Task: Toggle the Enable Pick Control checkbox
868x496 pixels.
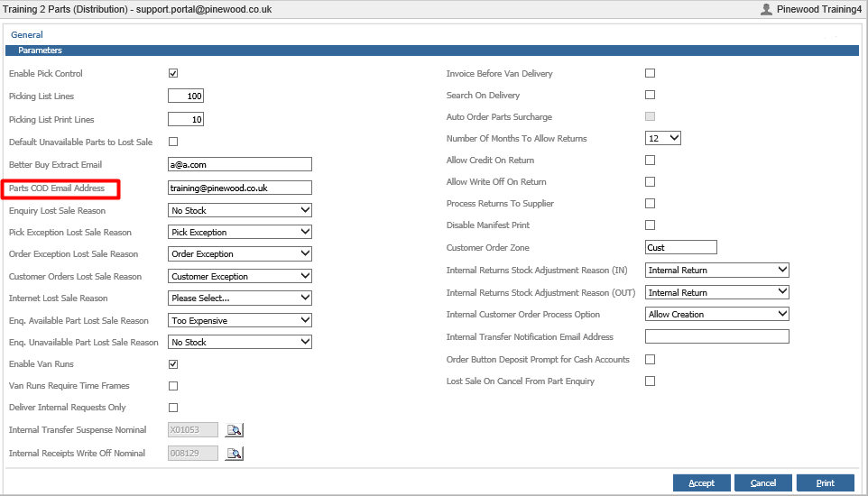Action: click(x=173, y=73)
